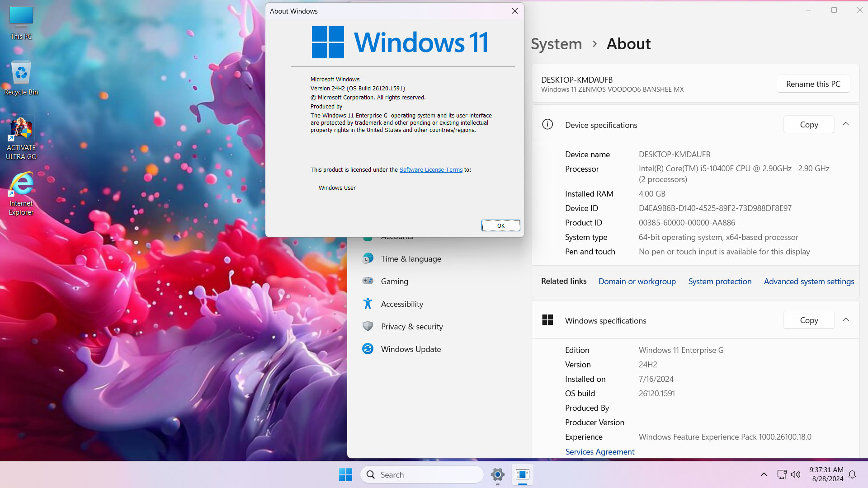The height and width of the screenshot is (488, 868).
Task: Click the taskbar clock and date
Action: (826, 474)
